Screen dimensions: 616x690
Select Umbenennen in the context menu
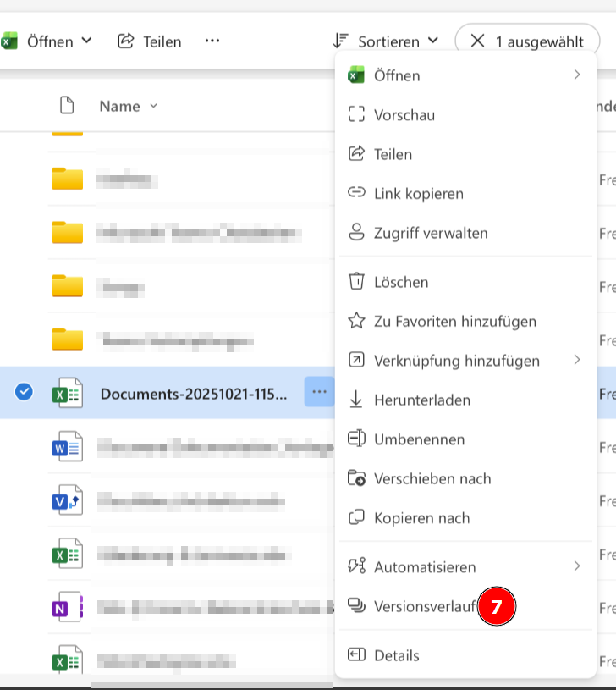419,439
